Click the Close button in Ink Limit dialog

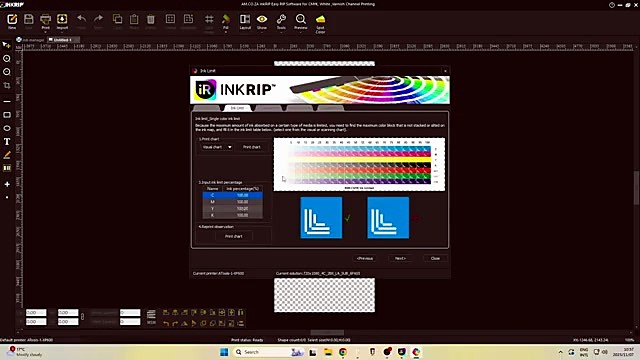[435, 258]
